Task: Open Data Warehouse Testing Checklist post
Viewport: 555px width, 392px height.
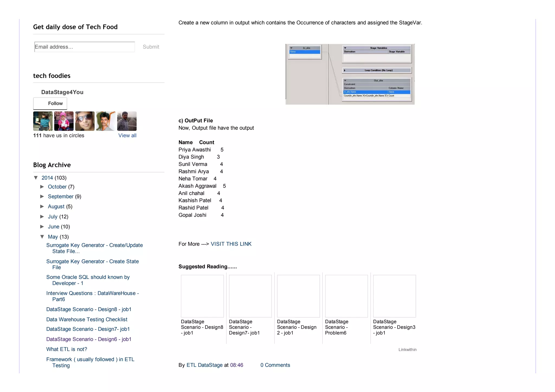Action: click(x=87, y=319)
